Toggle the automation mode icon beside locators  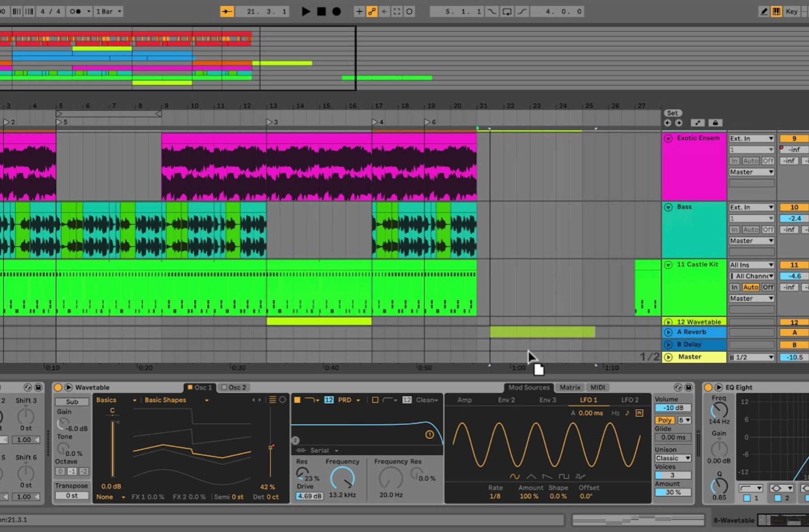coord(697,123)
